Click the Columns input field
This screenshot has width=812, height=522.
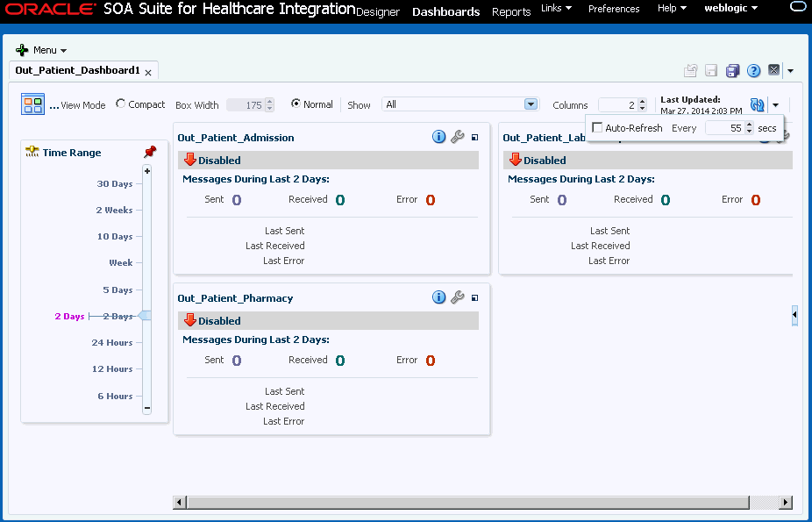click(x=618, y=105)
